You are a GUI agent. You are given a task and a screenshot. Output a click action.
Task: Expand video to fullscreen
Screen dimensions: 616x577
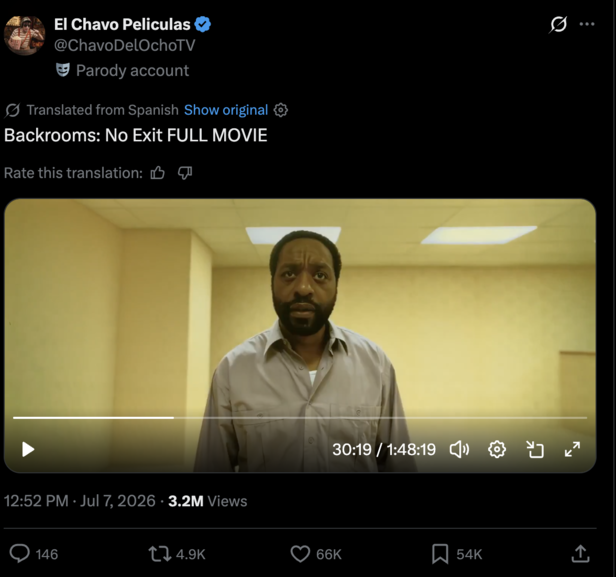click(x=572, y=449)
